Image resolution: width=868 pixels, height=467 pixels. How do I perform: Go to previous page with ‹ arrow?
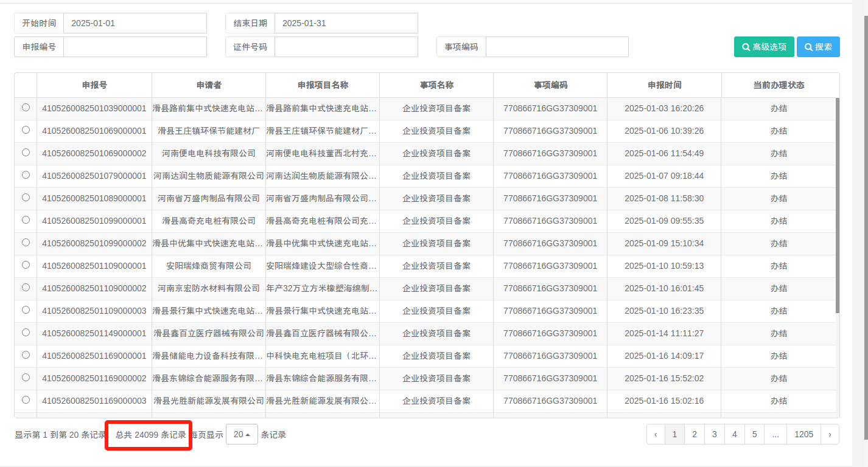coord(656,434)
